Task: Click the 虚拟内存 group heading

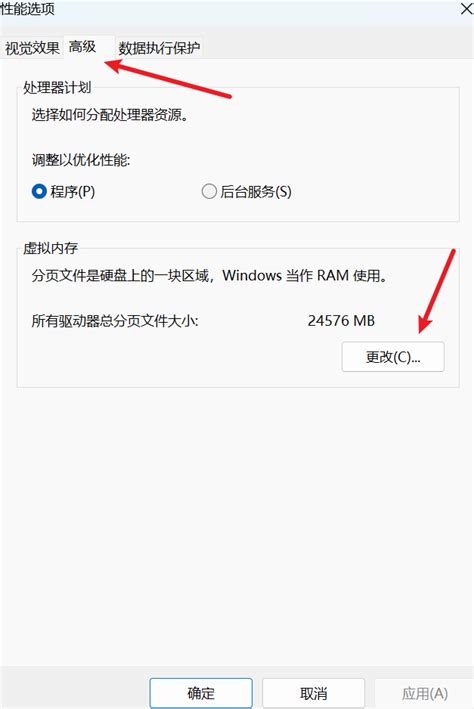Action: [50, 248]
